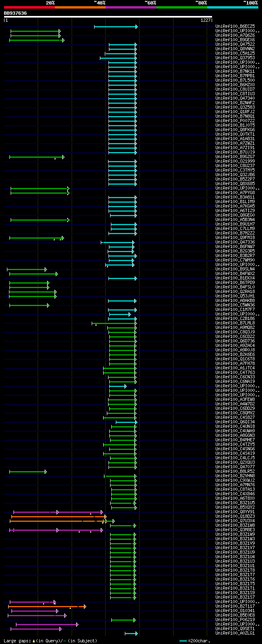Select label UniRef100_Q6QI34
Image resolution: width=262 pixels, height=644 pixels.
pyautogui.click(x=235, y=422)
